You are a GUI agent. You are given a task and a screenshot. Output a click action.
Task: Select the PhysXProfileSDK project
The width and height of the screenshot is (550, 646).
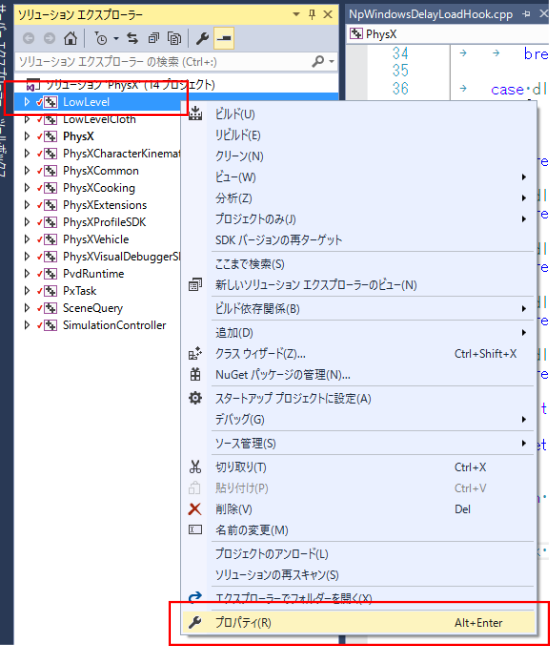104,222
